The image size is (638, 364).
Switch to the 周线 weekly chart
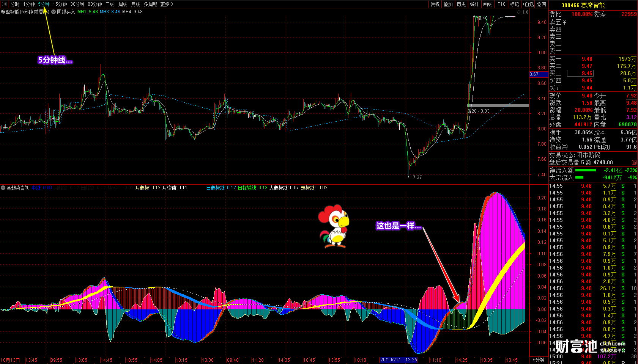pyautogui.click(x=123, y=4)
